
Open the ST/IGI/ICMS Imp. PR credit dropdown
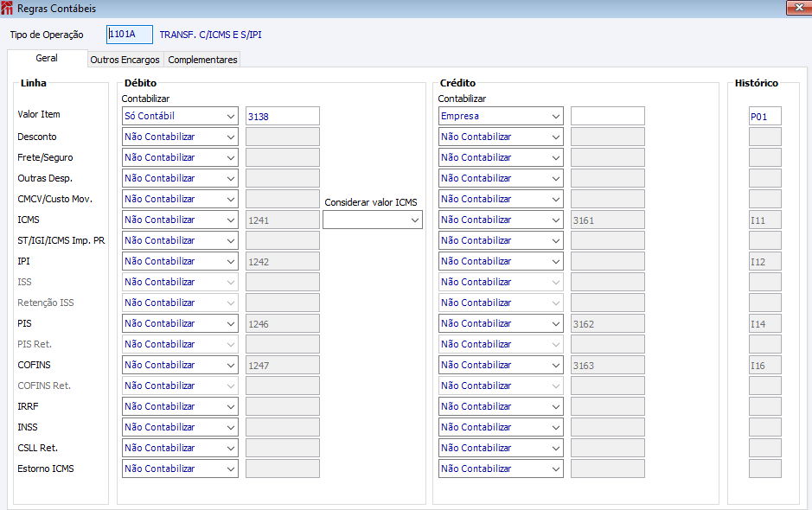click(501, 240)
